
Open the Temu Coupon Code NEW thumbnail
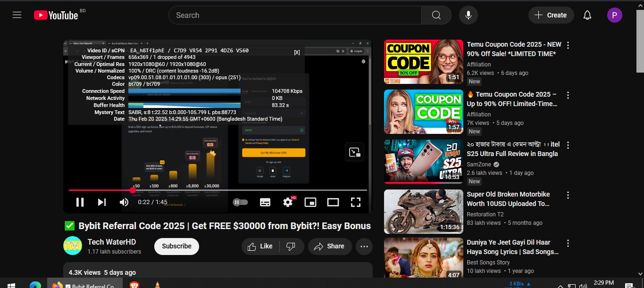[424, 62]
